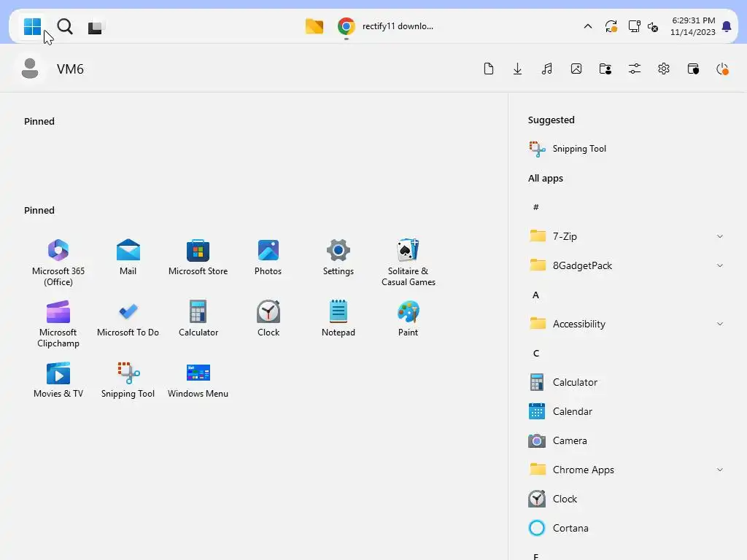The width and height of the screenshot is (747, 560).
Task: Open the settings gear in the header
Action: tap(664, 69)
